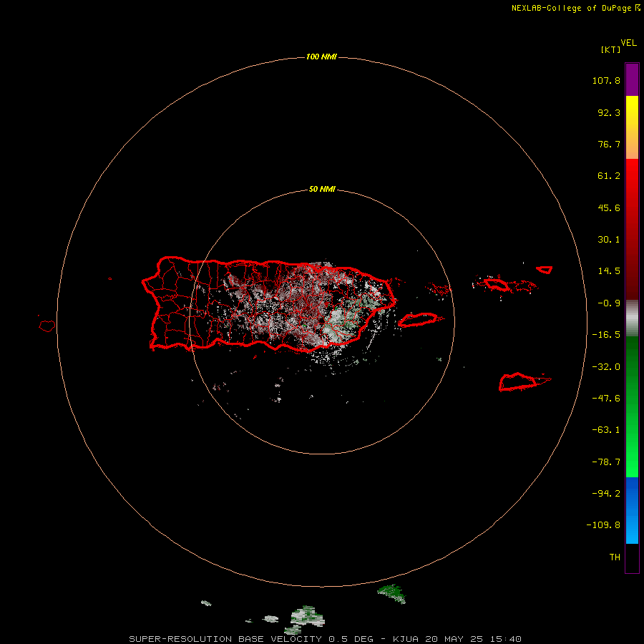The width and height of the screenshot is (644, 644).
Task: Click the VEL legend title
Action: 628,42
